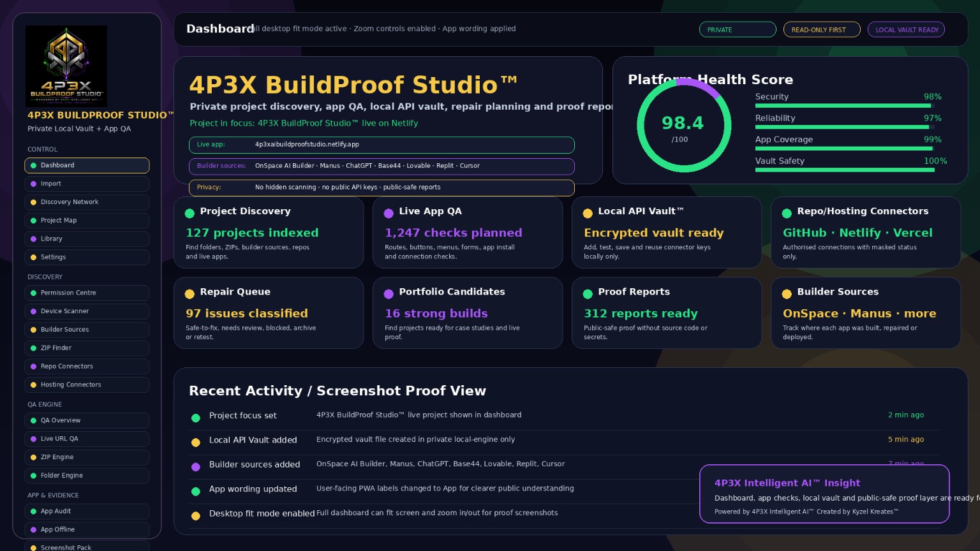Screen dimensions: 980x551
Task: Click the green dot beside Proof Reports
Action: click(x=588, y=294)
